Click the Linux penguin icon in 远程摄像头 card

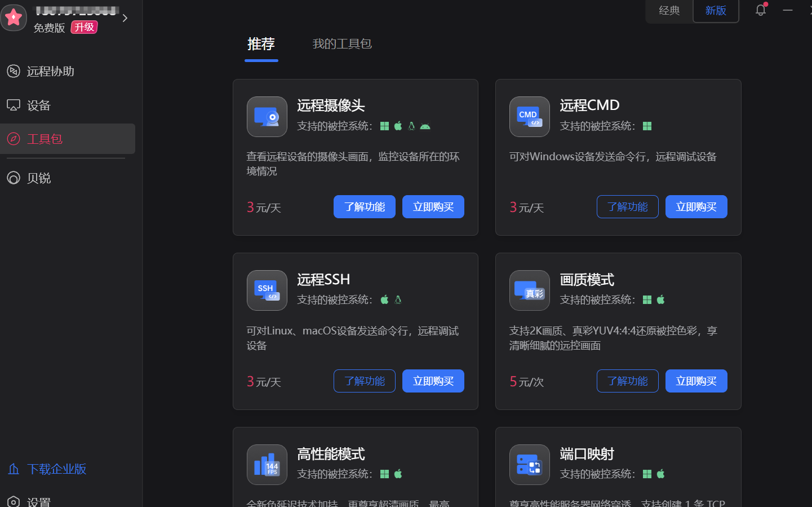point(411,126)
